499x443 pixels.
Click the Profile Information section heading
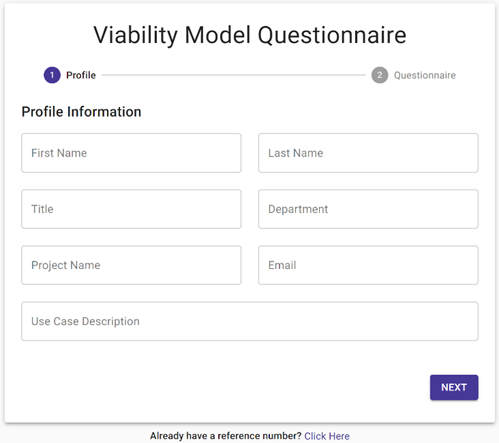[x=81, y=112]
